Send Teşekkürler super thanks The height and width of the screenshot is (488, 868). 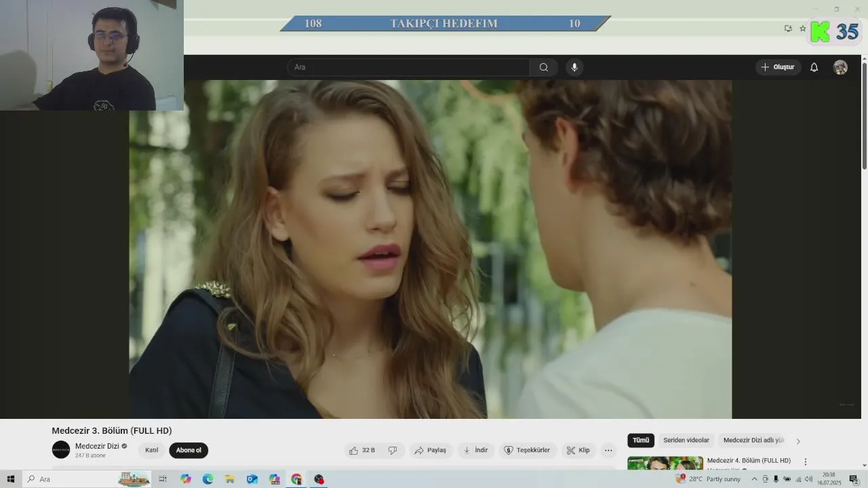click(528, 450)
